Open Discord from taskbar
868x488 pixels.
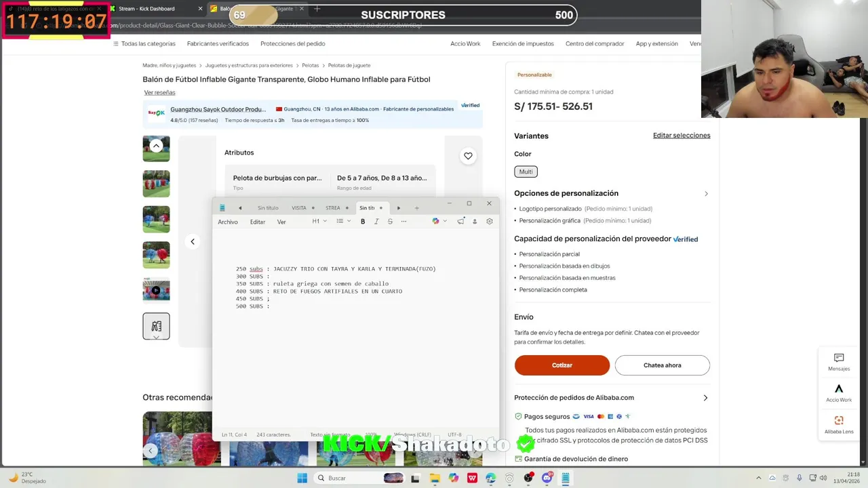pyautogui.click(x=547, y=478)
